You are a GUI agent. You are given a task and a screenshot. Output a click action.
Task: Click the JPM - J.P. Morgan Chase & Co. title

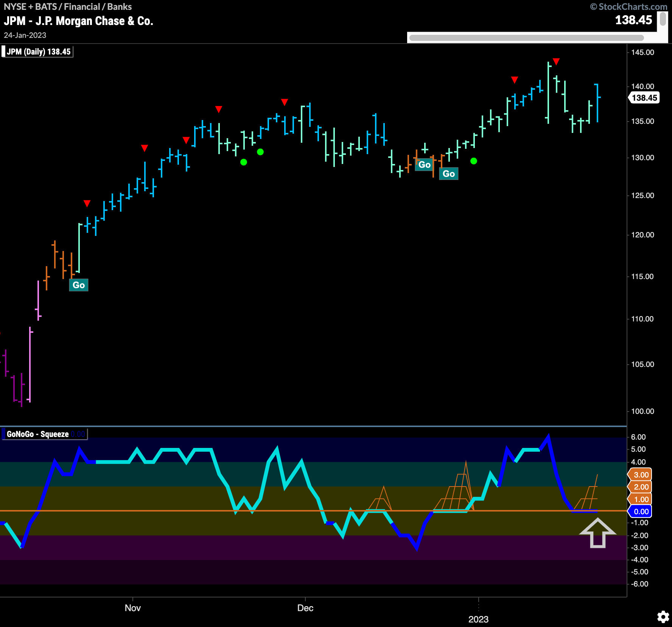[x=79, y=21]
